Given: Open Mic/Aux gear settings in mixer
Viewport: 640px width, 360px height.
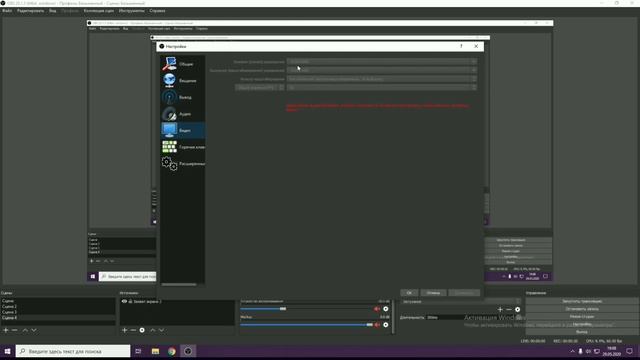Looking at the screenshot, I should (x=386, y=325).
